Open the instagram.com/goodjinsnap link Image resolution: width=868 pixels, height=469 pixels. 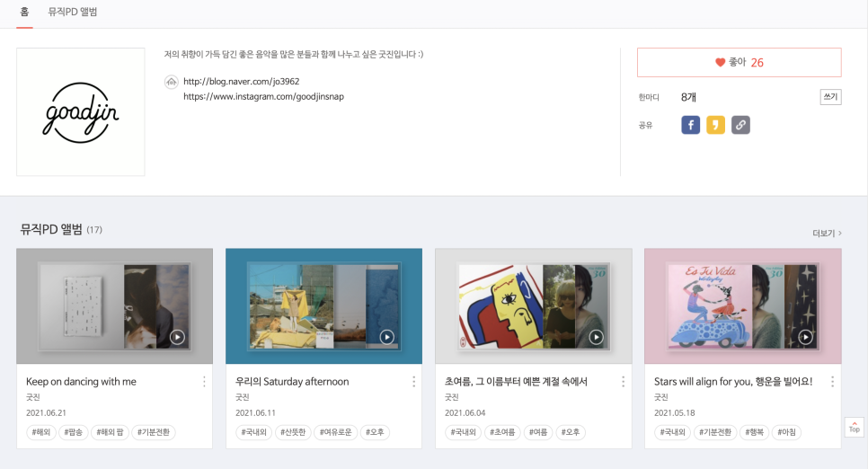[263, 96]
